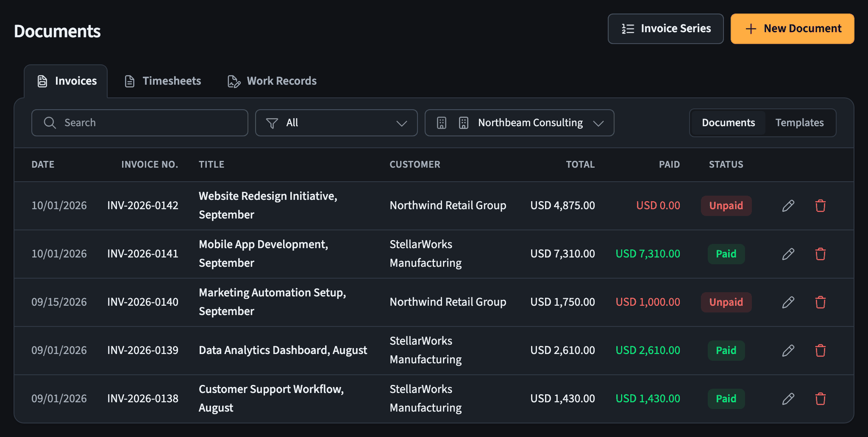Click the TITLE column header
This screenshot has height=437, width=868.
pos(212,165)
